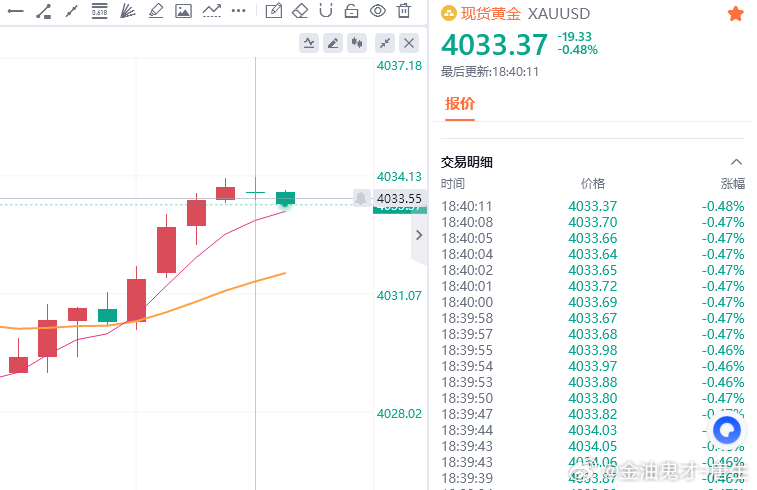The width and height of the screenshot is (757, 490).
Task: Toggle the favorite star for XAUUSD
Action: (x=735, y=14)
